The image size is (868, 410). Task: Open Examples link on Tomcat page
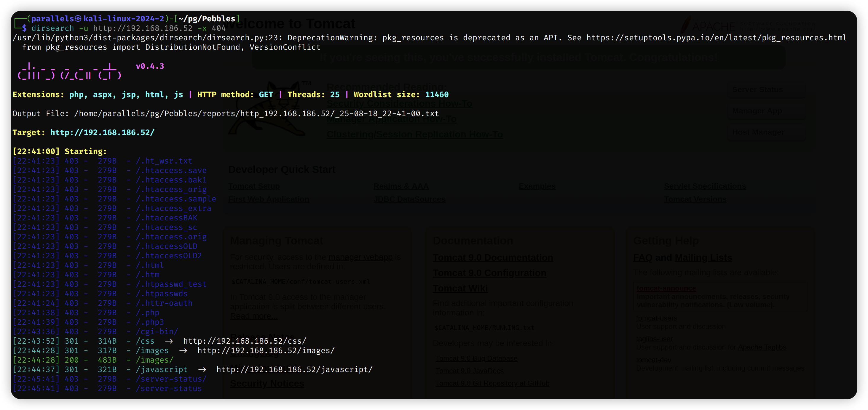point(537,186)
